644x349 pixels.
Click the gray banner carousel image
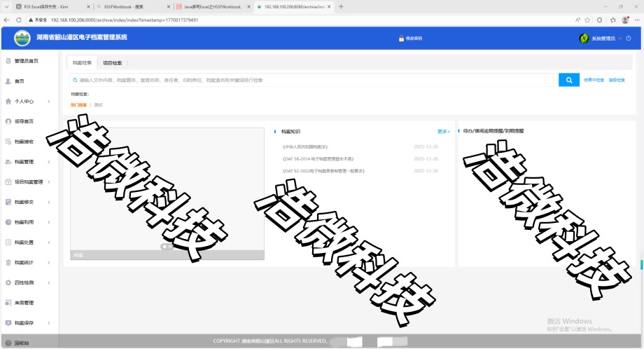pos(167,193)
